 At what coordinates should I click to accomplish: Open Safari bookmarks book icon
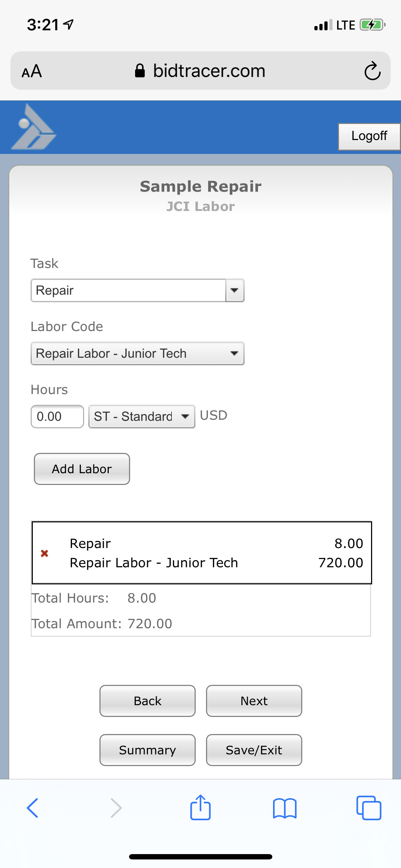tap(284, 808)
